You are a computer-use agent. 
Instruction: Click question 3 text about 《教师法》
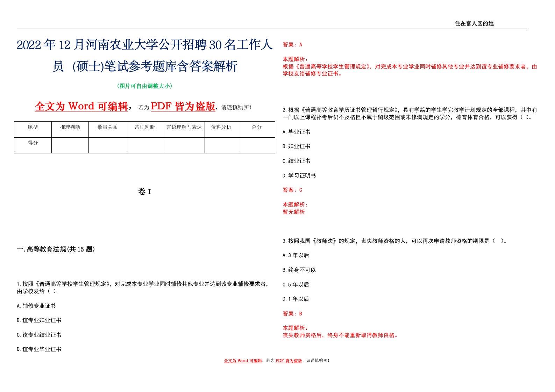(395, 241)
